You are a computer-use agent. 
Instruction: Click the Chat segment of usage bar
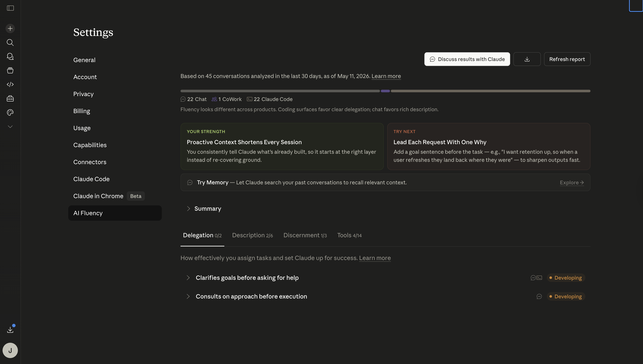(x=280, y=91)
